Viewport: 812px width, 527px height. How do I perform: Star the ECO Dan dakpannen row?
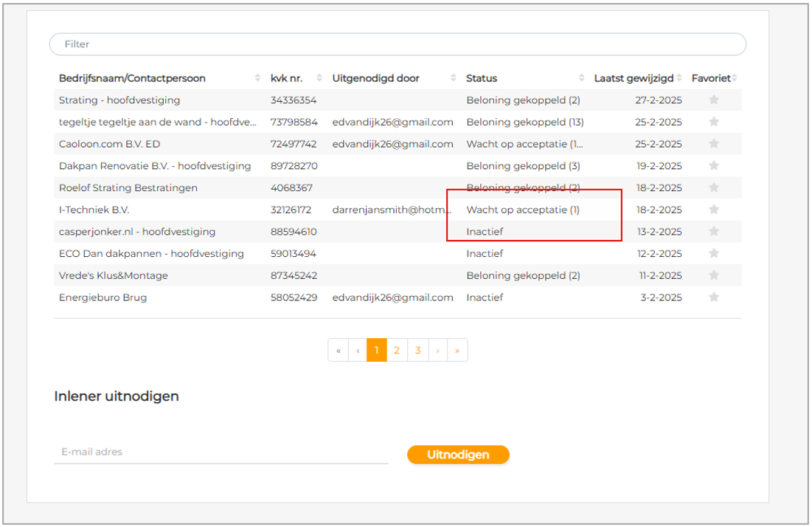click(713, 254)
